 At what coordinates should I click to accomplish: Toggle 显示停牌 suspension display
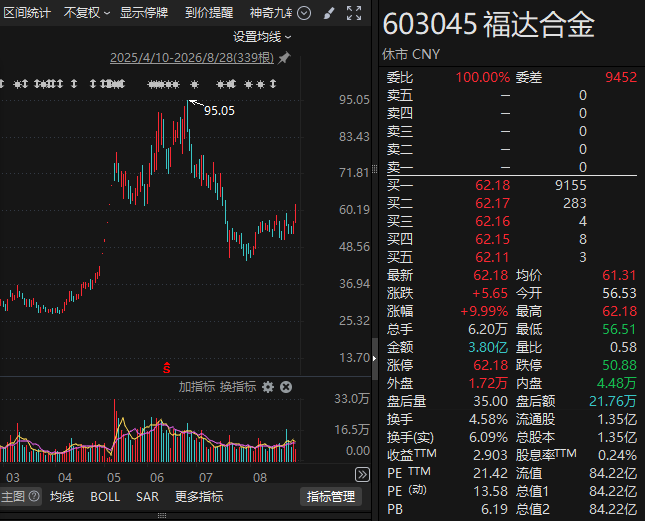pos(144,13)
